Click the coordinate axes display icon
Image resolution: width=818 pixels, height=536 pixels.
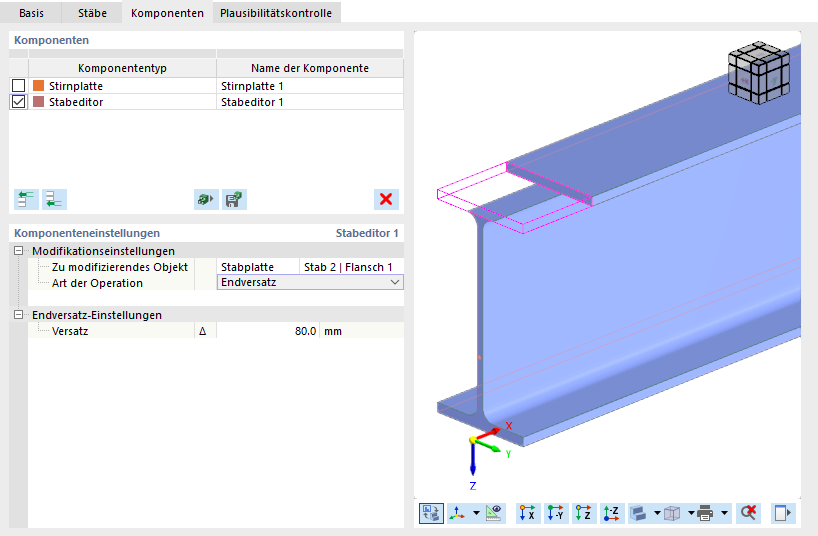click(x=458, y=513)
